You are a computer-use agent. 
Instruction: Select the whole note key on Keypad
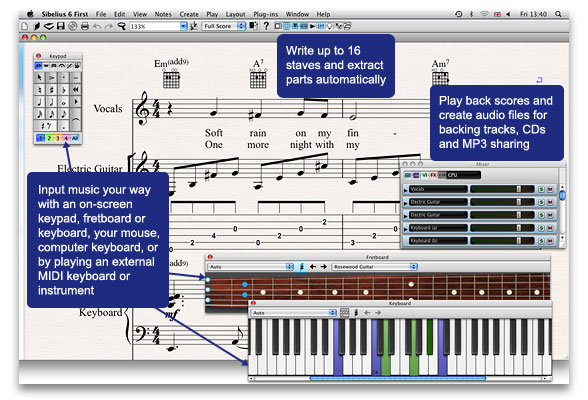point(64,102)
